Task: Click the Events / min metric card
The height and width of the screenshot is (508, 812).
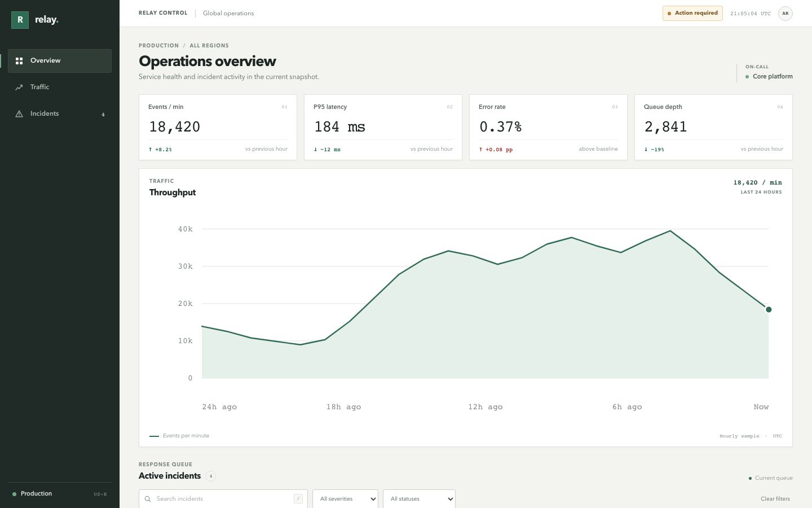Action: pos(218,128)
